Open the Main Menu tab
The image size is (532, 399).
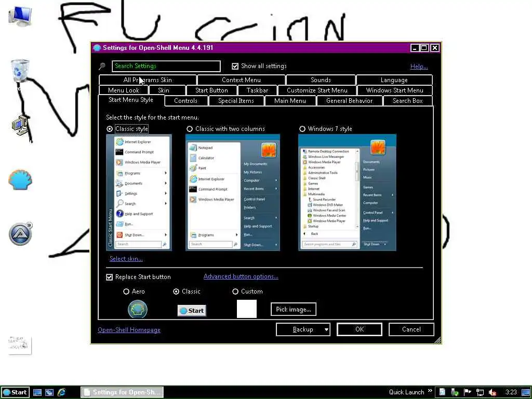[x=290, y=101]
